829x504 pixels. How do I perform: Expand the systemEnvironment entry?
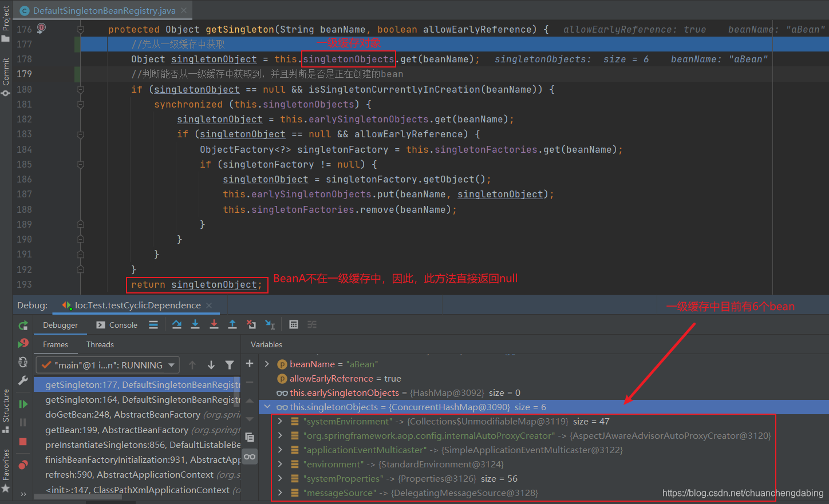click(280, 421)
